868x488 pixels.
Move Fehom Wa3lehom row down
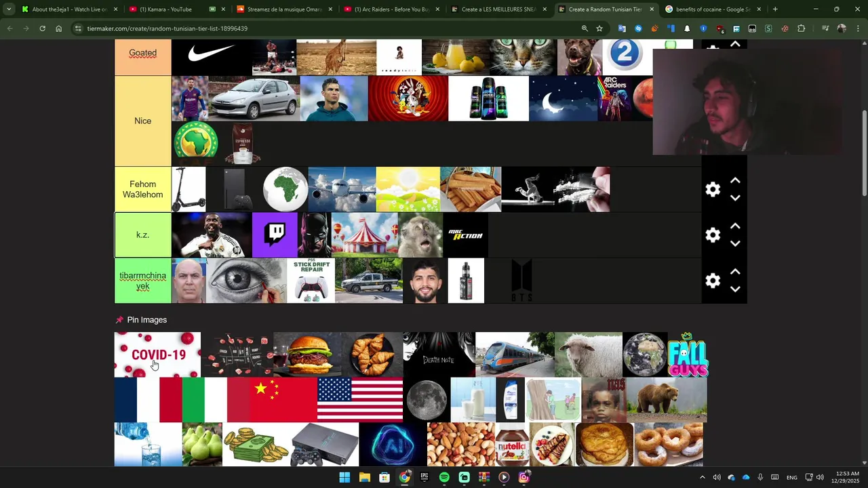735,198
